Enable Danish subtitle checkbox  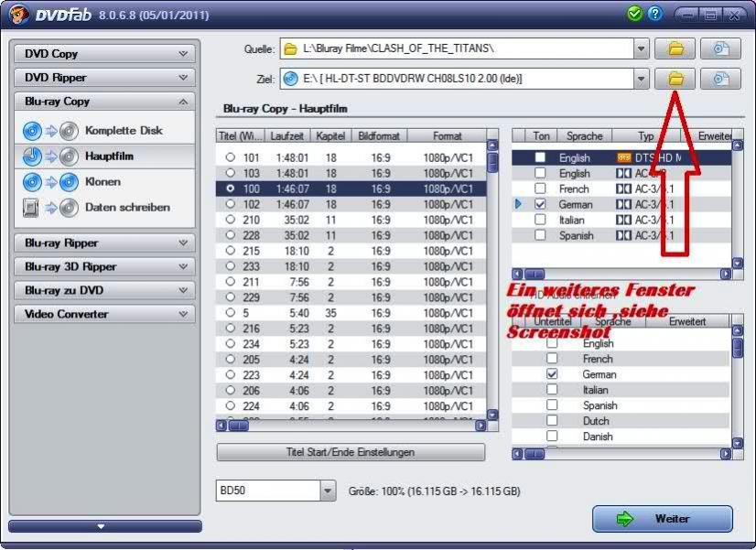(552, 436)
